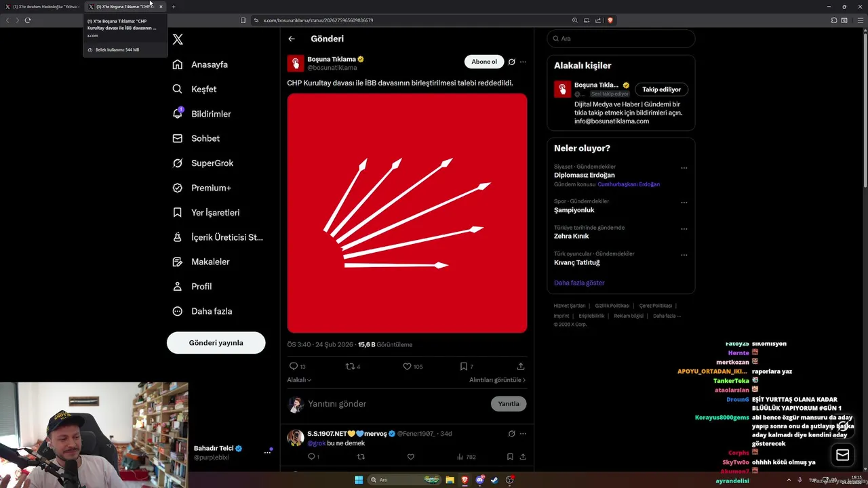Bookmark page using address bar icon
Screen dimensions: 868x488
[x=243, y=20]
